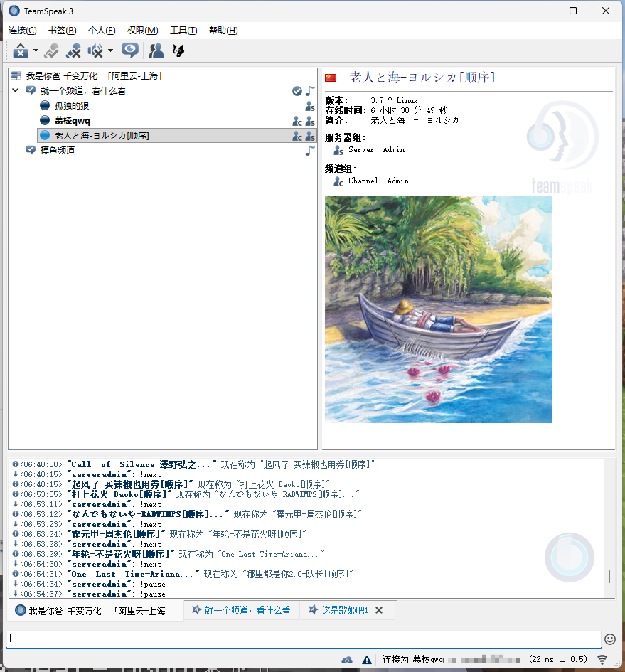Open the disconnect button dropdown arrow
The image size is (625, 672).
(35, 50)
